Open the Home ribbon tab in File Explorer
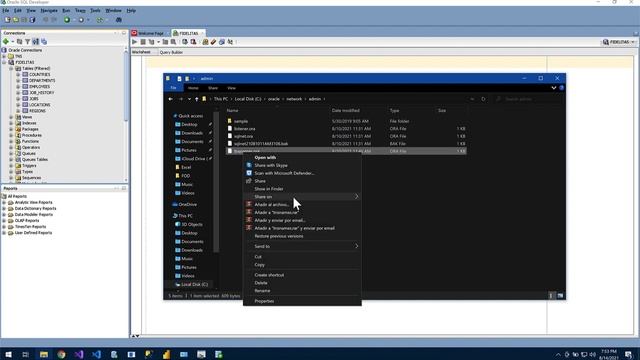Viewport: 640px width, 360px height. point(193,88)
